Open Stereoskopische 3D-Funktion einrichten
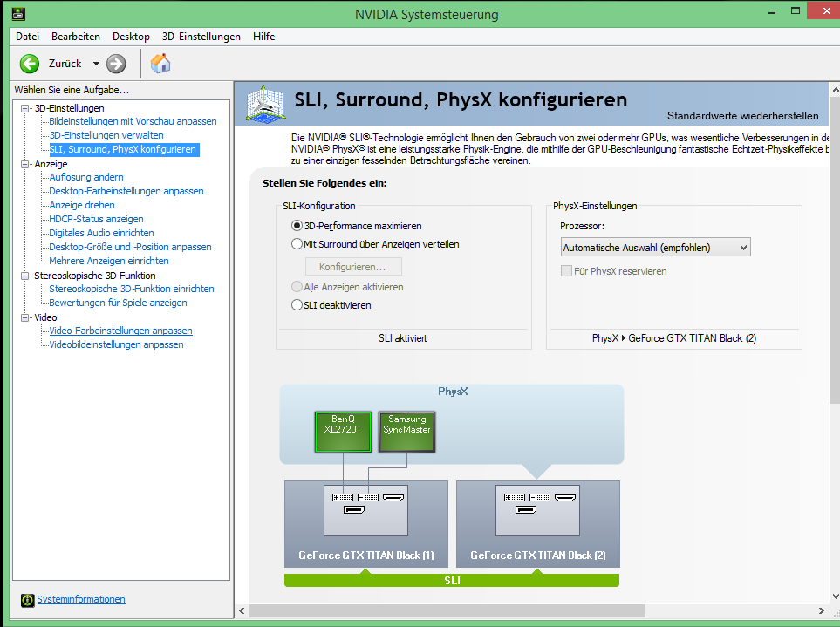The height and width of the screenshot is (627, 840). point(131,289)
